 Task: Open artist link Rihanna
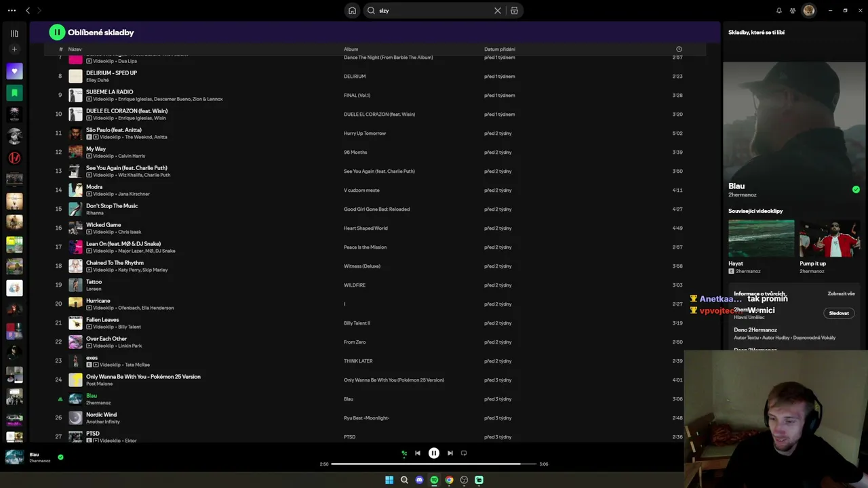click(95, 213)
